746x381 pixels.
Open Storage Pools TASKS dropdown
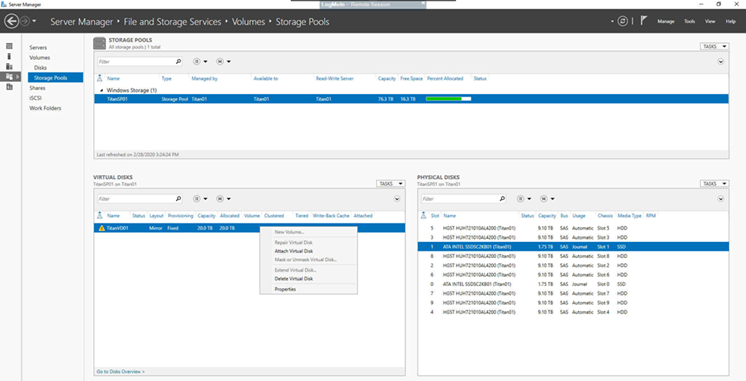click(x=714, y=47)
